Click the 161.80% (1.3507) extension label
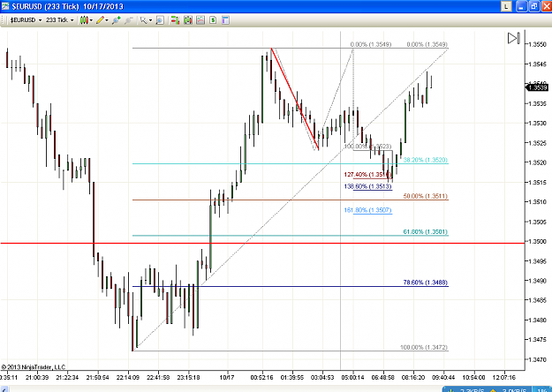 pos(368,210)
